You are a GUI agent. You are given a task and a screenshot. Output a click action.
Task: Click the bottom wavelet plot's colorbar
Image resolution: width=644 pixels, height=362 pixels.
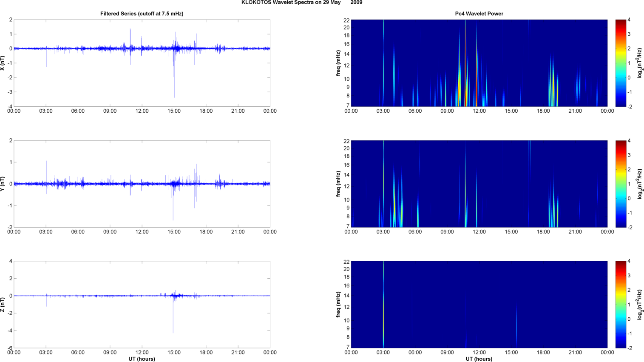[x=621, y=305]
